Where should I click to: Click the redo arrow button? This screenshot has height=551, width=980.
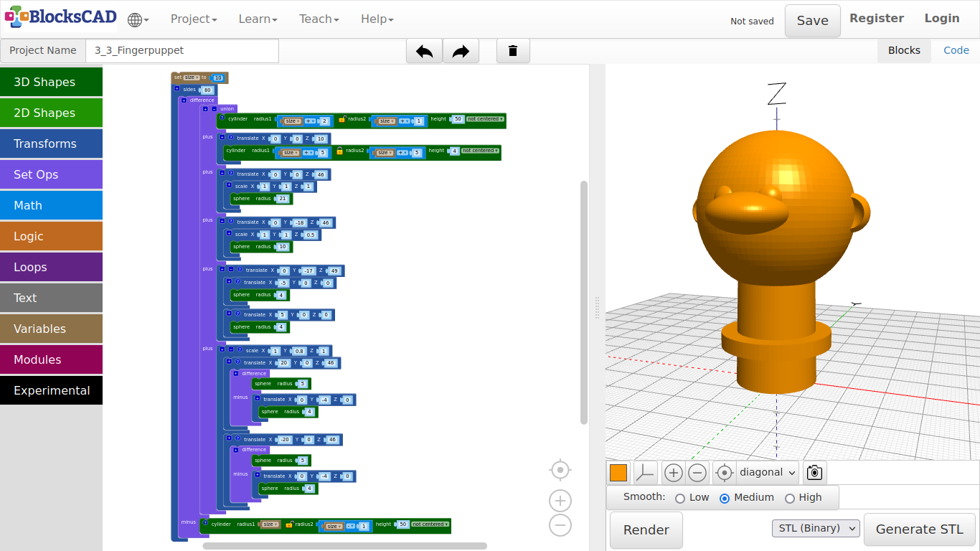(461, 51)
